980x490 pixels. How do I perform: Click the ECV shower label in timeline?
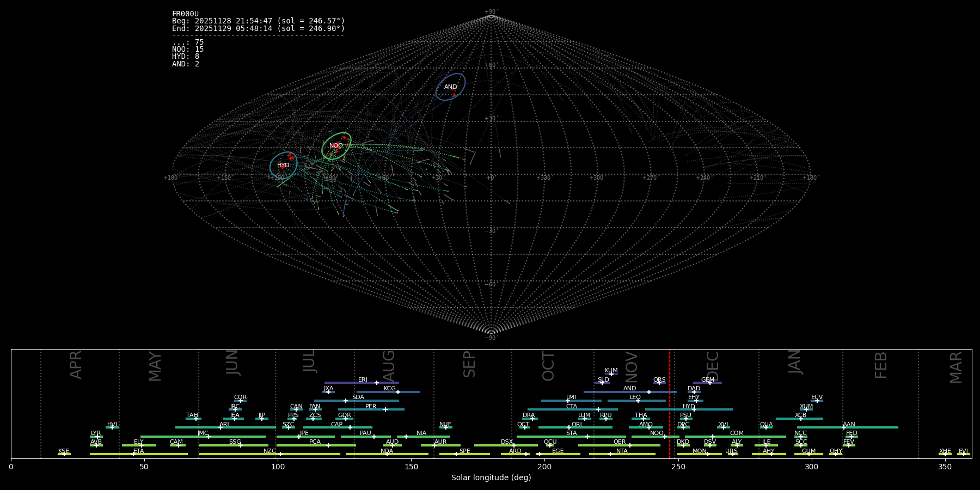coord(817,397)
